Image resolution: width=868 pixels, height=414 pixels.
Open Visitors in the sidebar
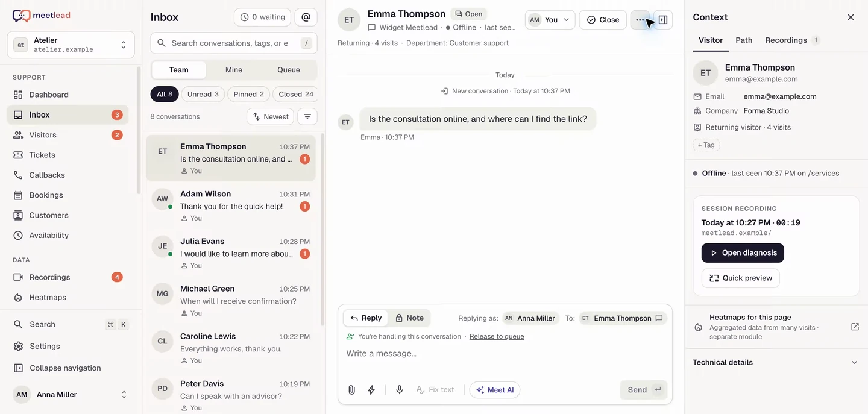68,135
